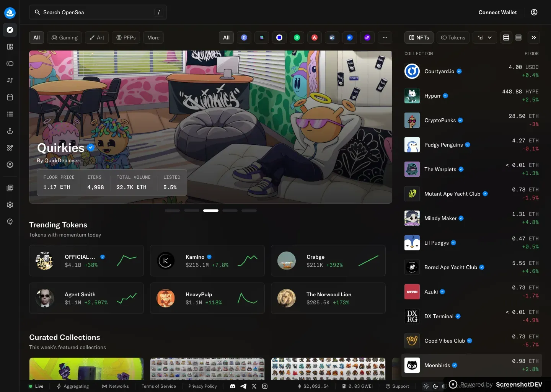Screen dimensions: 551x392
Task: Focus the Search OpenSea input field
Action: 98,12
